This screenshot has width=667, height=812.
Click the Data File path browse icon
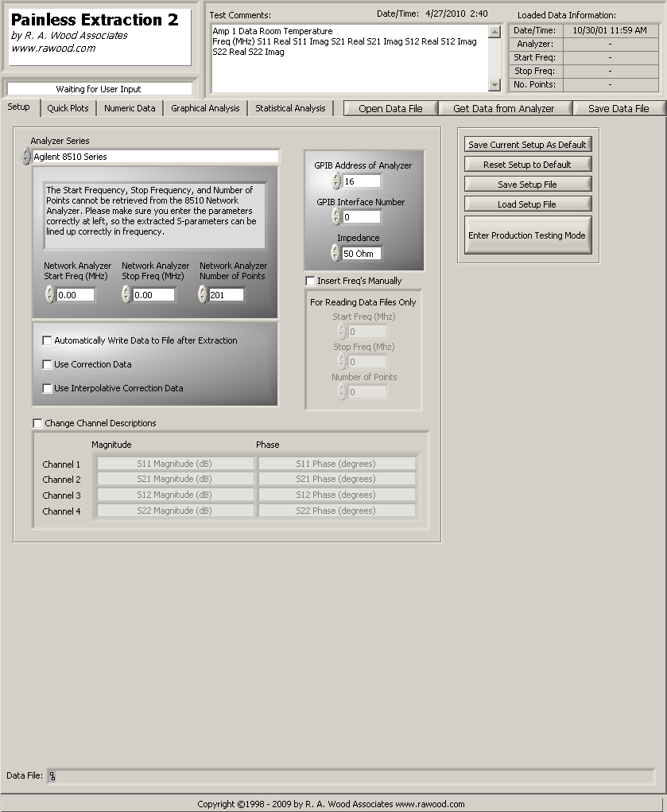52,776
